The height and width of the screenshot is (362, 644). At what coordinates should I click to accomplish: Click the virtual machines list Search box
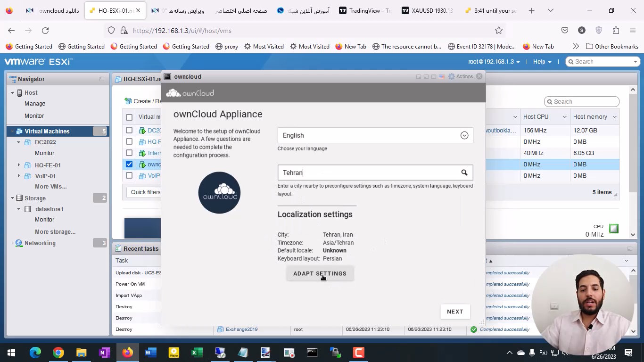(x=582, y=101)
